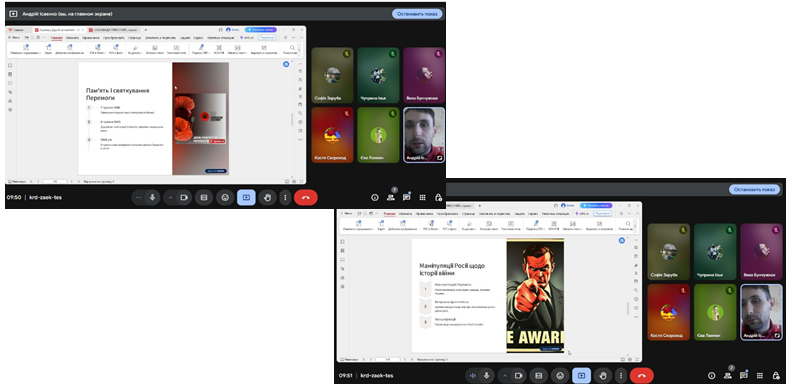This screenshot has width=786, height=384.
Task: Open audio settings dots in the 09:50 Meet screenshot
Action: 139,198
